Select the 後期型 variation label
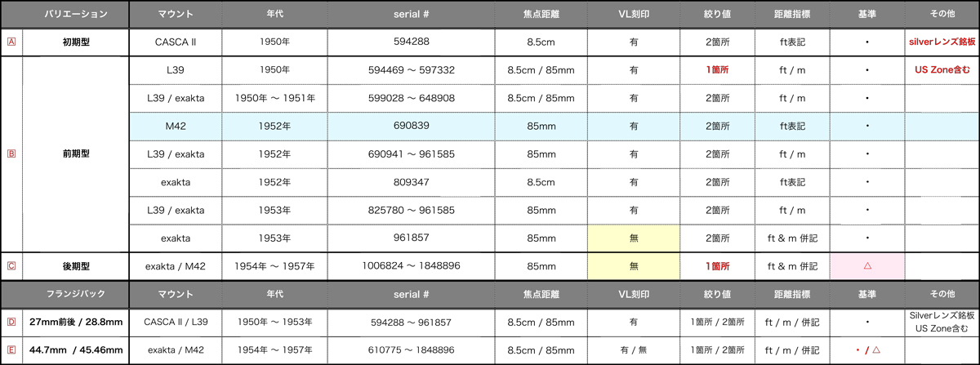The width and height of the screenshot is (980, 365). pyautogui.click(x=75, y=266)
